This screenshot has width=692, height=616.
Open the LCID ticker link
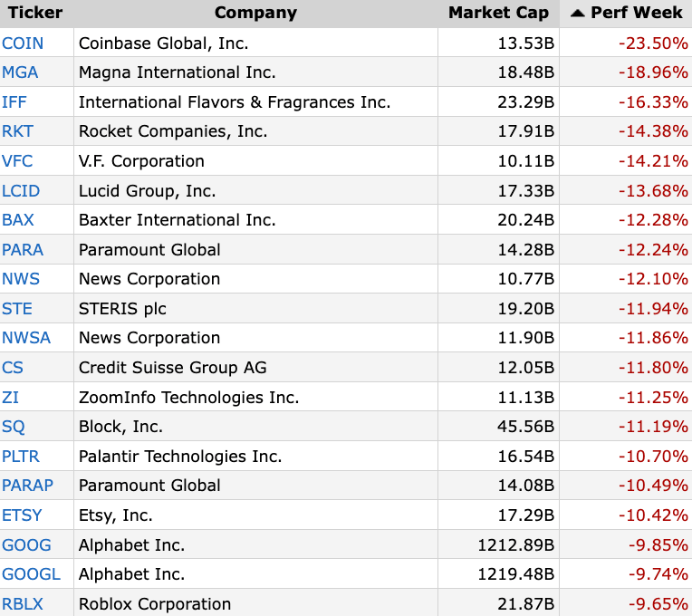tap(21, 191)
